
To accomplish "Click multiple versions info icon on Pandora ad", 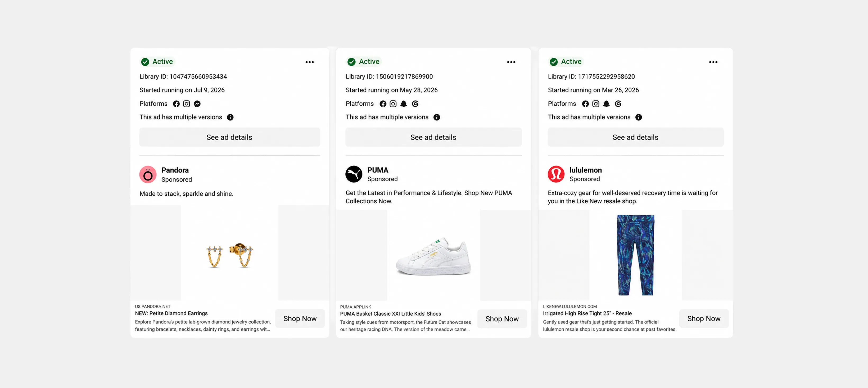I will (x=230, y=117).
